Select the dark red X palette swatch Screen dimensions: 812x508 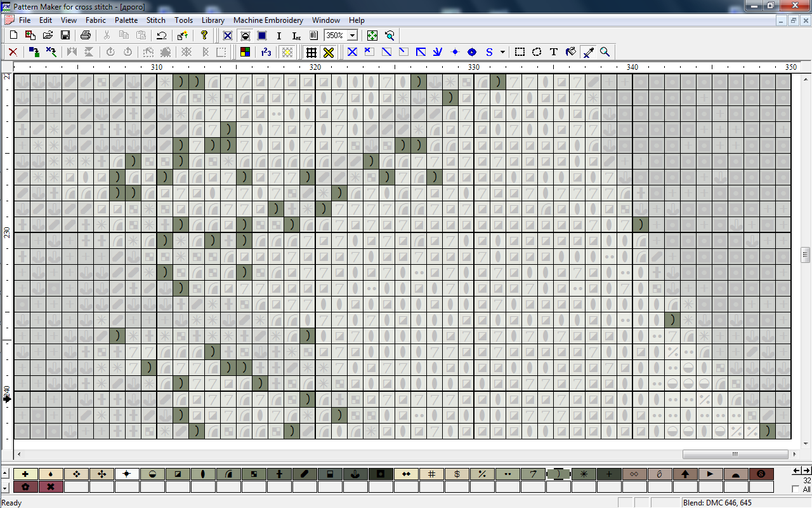coord(51,486)
